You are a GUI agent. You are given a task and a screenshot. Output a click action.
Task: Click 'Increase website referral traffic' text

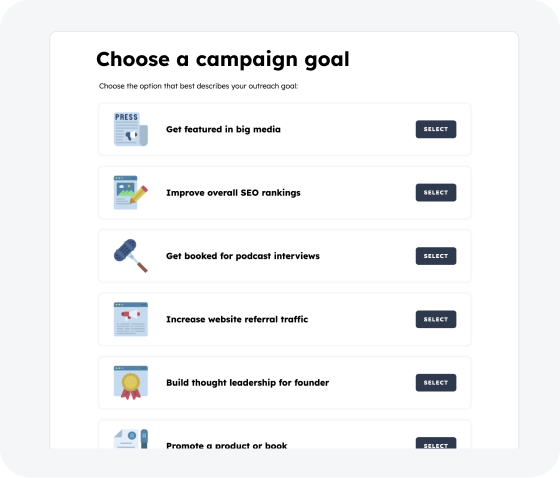coord(237,319)
